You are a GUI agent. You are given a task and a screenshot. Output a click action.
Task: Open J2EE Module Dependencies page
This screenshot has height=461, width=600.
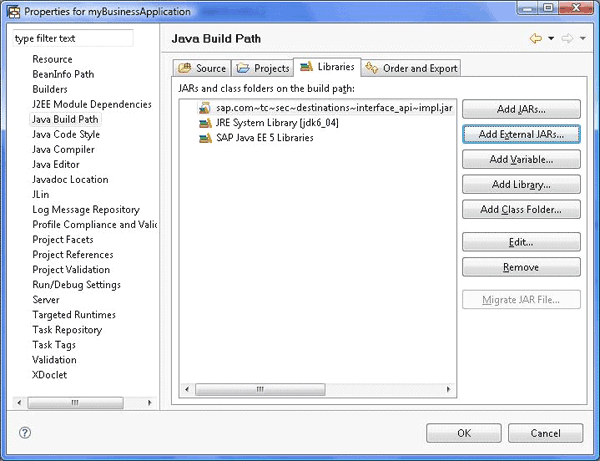coord(92,104)
